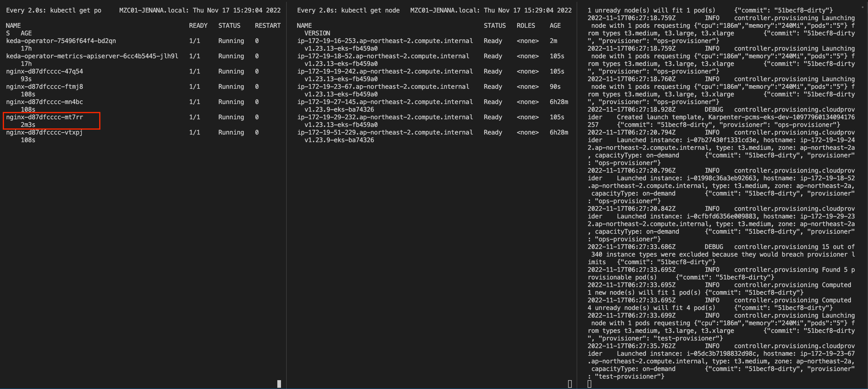Click node ip-172-19-27-145 hostname

click(x=385, y=102)
